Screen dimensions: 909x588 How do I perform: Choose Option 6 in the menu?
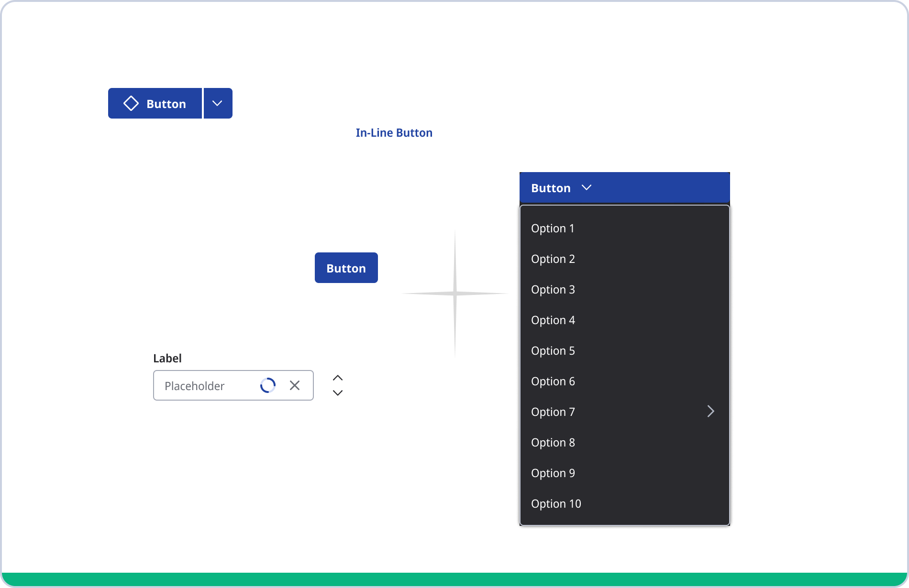pyautogui.click(x=553, y=381)
